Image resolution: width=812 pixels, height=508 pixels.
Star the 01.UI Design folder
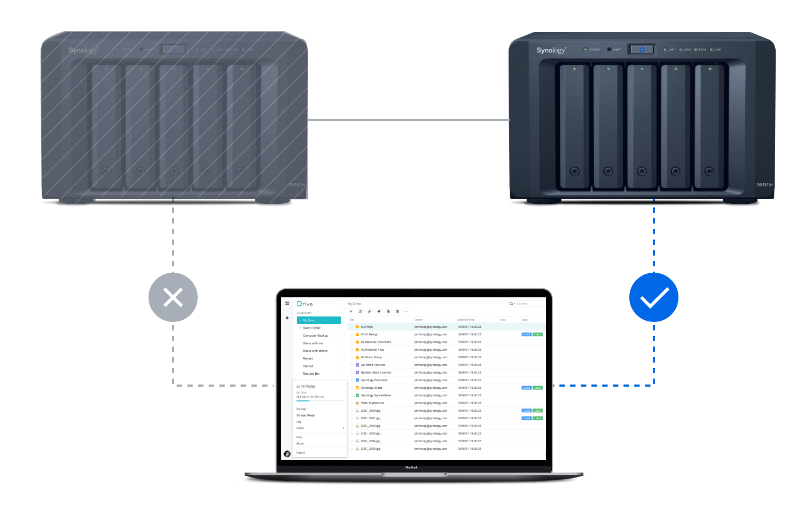coord(352,334)
